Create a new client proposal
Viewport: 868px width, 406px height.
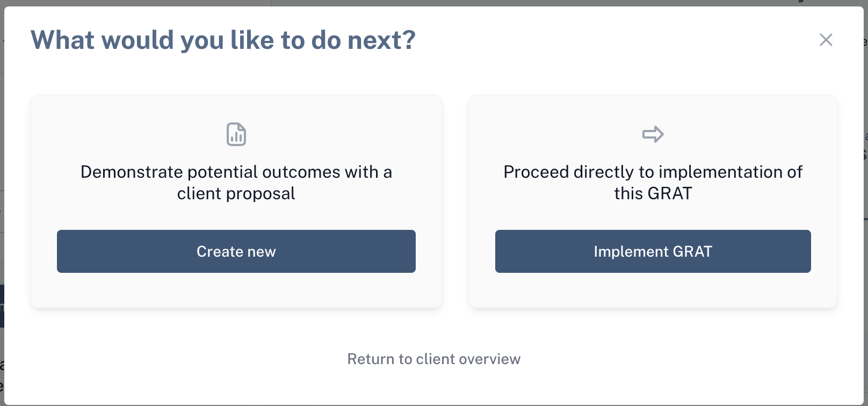tap(236, 251)
